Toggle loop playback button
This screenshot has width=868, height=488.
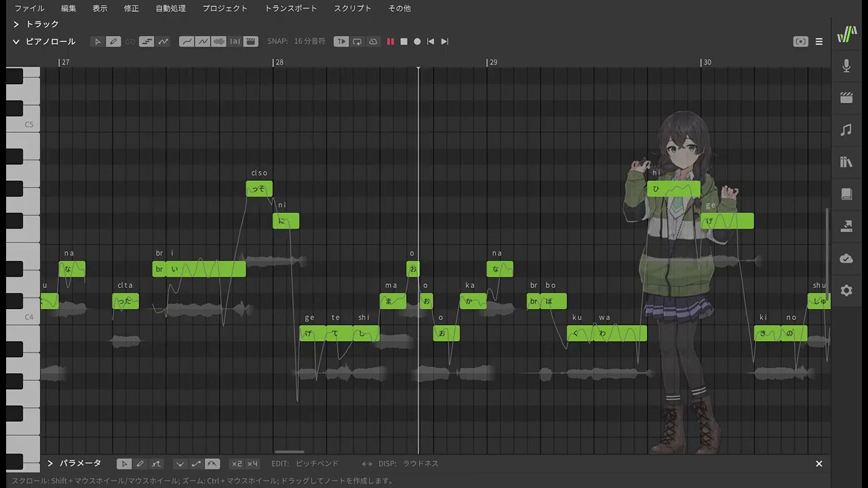click(x=357, y=41)
